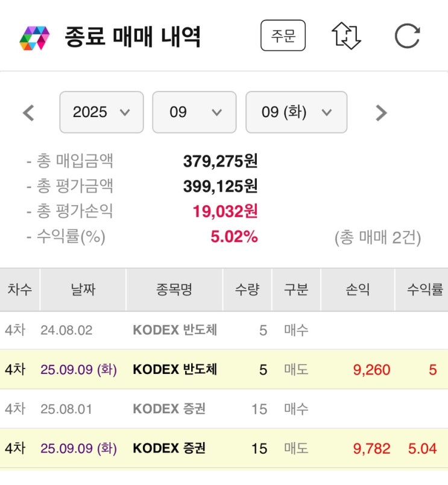Go to previous date with left arrow
Viewport: 448px width, 485px height.
28,113
